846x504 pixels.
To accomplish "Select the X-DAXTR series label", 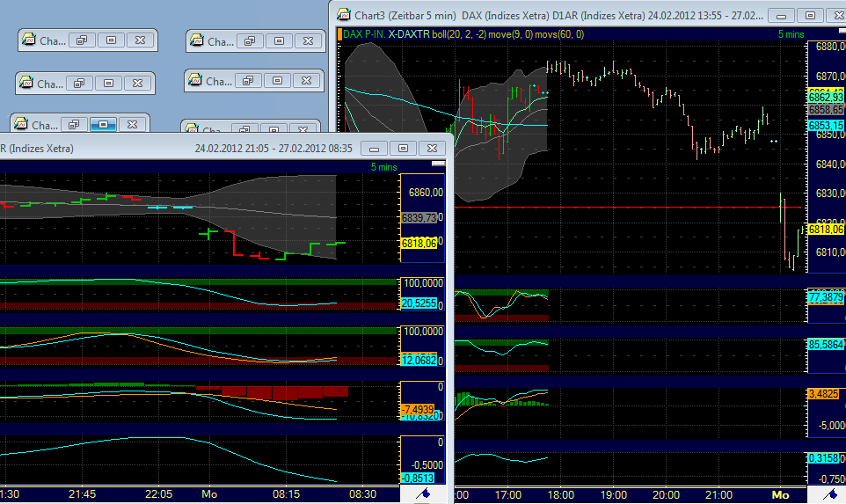I will pos(408,34).
